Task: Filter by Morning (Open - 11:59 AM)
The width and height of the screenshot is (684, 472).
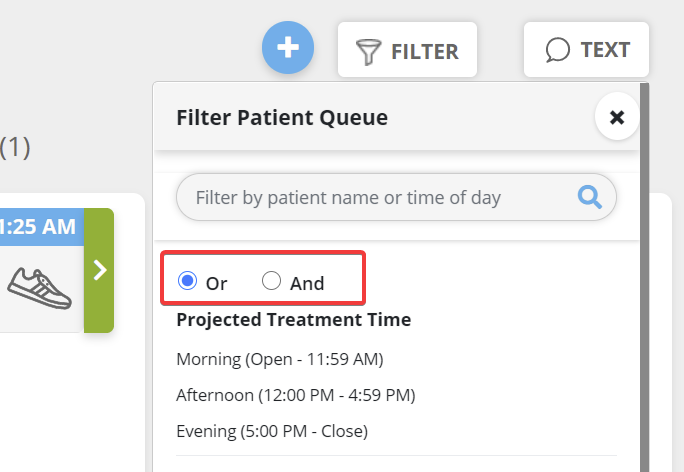Action: point(280,359)
